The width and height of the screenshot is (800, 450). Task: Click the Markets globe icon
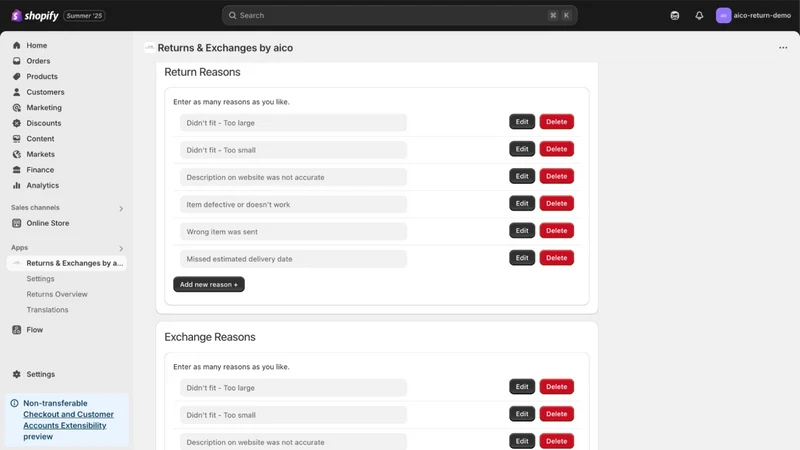pos(16,154)
